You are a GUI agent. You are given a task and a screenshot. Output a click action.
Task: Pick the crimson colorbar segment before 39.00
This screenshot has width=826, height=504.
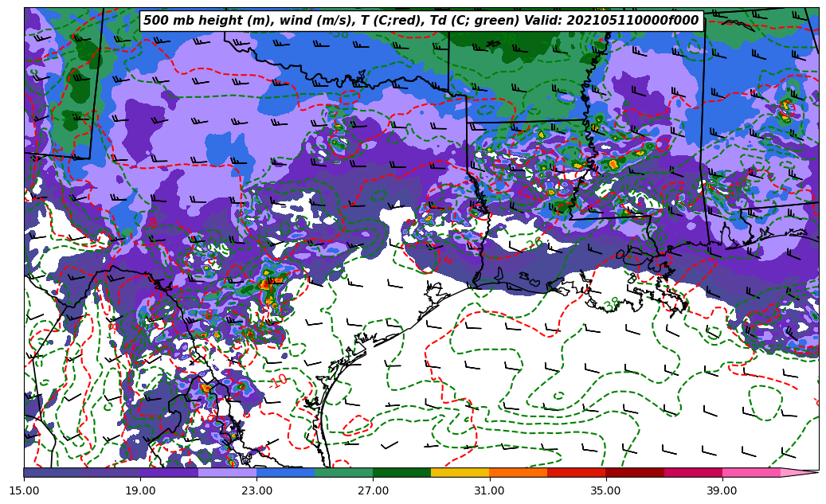coord(693,472)
